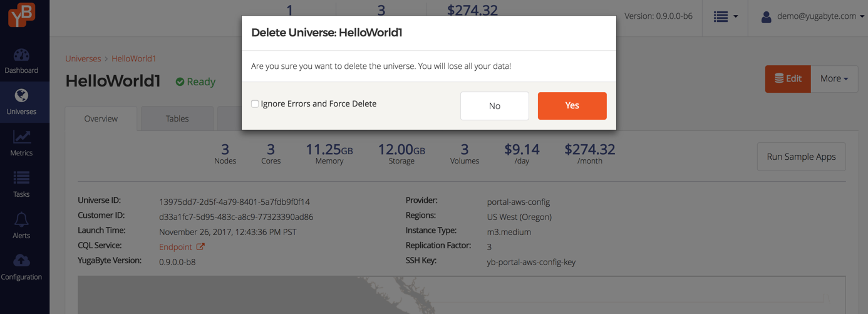Click the user avatar icon
This screenshot has height=314, width=868.
click(x=766, y=17)
